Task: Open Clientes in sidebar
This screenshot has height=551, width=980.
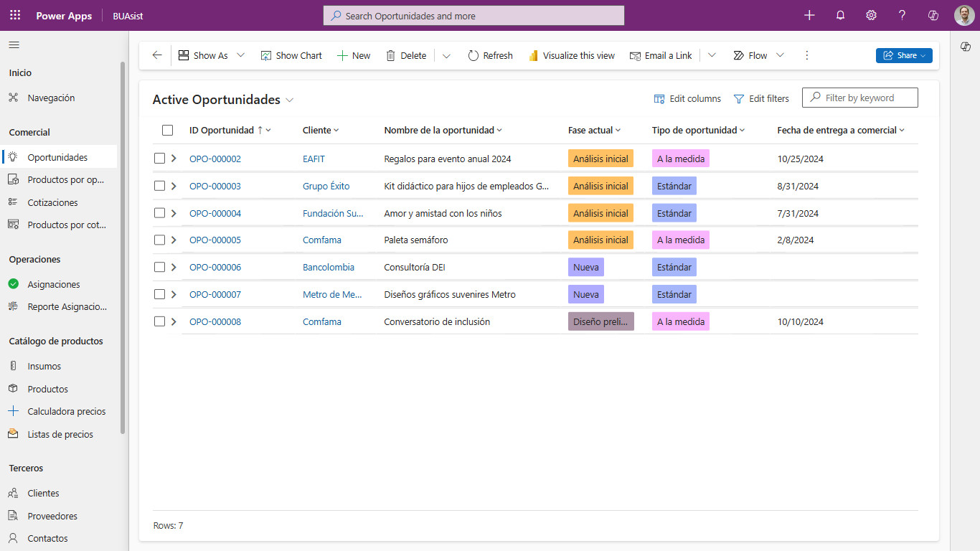Action: (x=59, y=493)
